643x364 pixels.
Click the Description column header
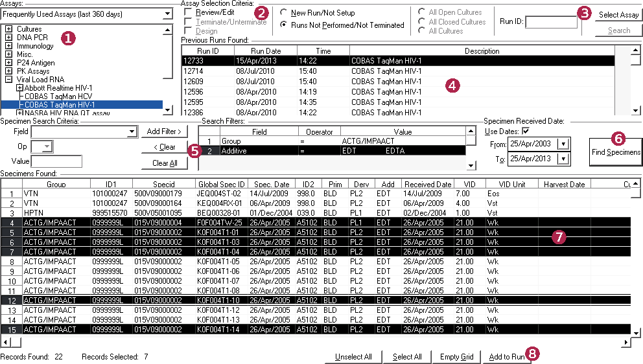(x=482, y=51)
